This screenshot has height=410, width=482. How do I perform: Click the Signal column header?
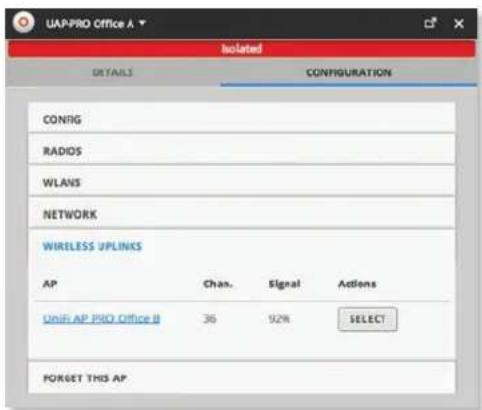coord(284,284)
